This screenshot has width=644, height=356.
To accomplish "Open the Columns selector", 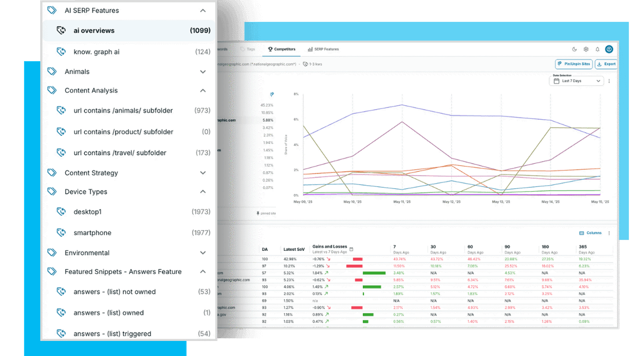I will point(590,233).
